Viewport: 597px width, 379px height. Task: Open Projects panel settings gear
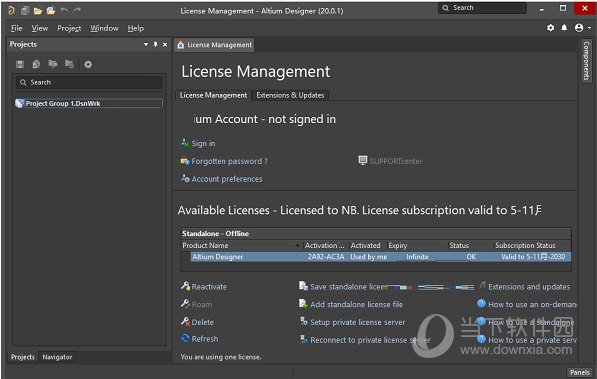click(88, 64)
